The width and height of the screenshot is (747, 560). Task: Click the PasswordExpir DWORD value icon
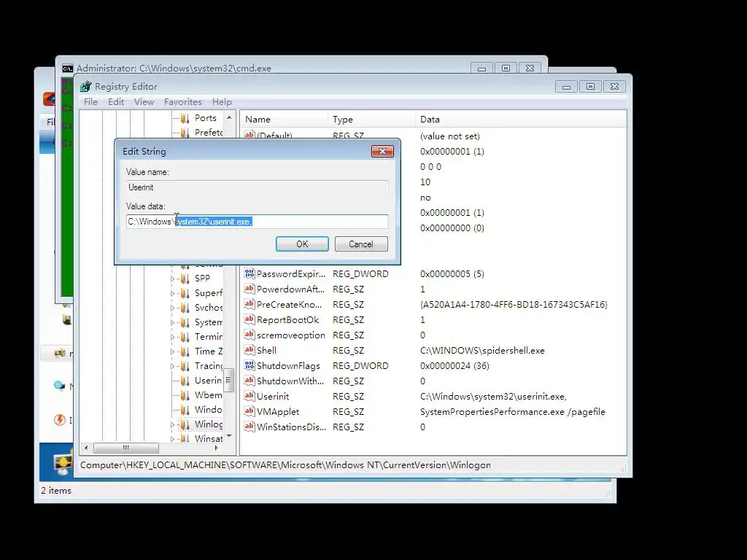point(249,273)
